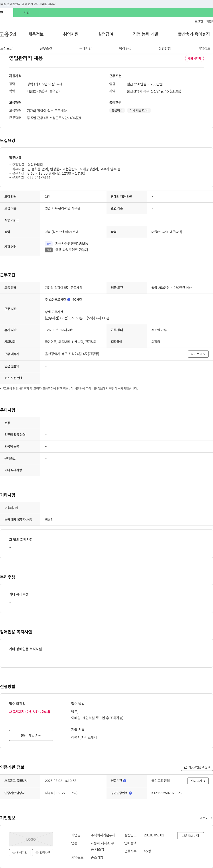Jump to the 복리후생 section tab
213x868 pixels.
125,48
